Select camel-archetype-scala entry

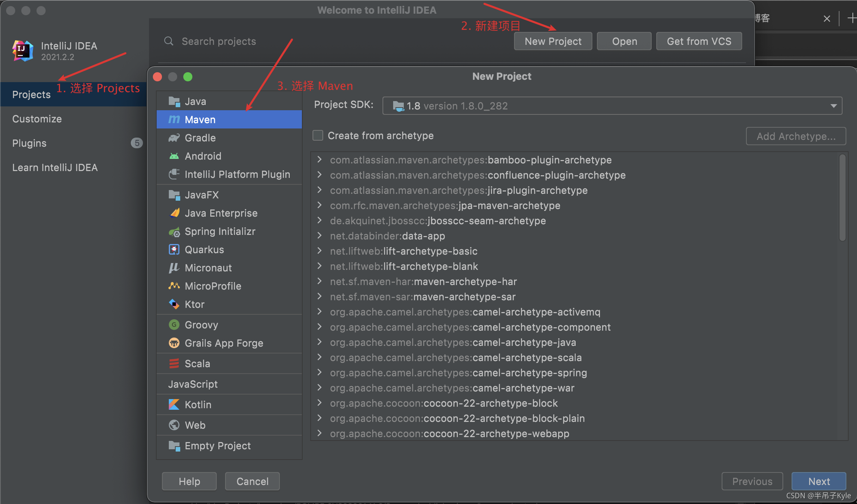[455, 357]
